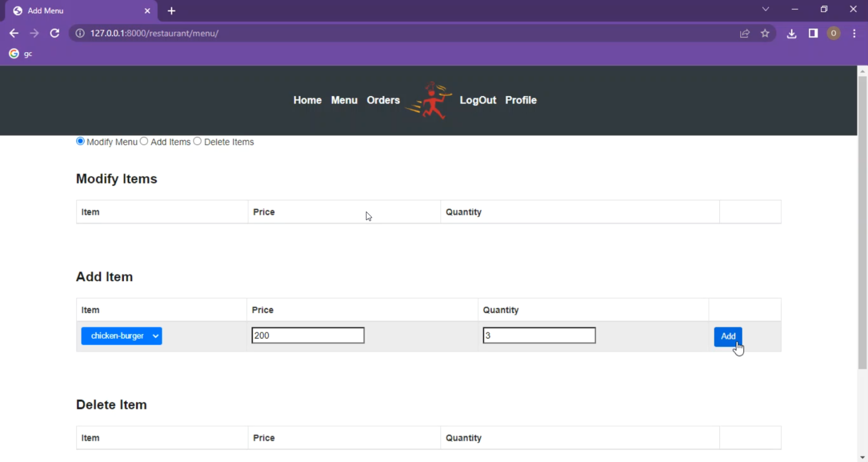
Task: Reload the page with the refresh icon
Action: [55, 34]
